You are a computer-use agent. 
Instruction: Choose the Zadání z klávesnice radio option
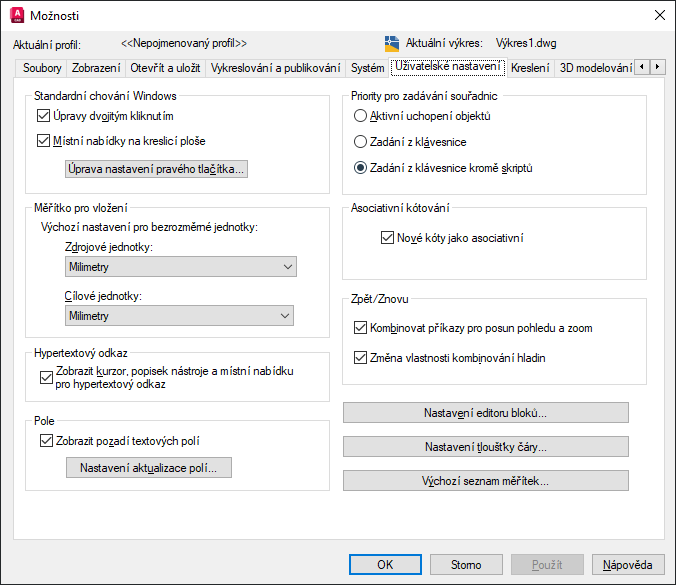(361, 142)
